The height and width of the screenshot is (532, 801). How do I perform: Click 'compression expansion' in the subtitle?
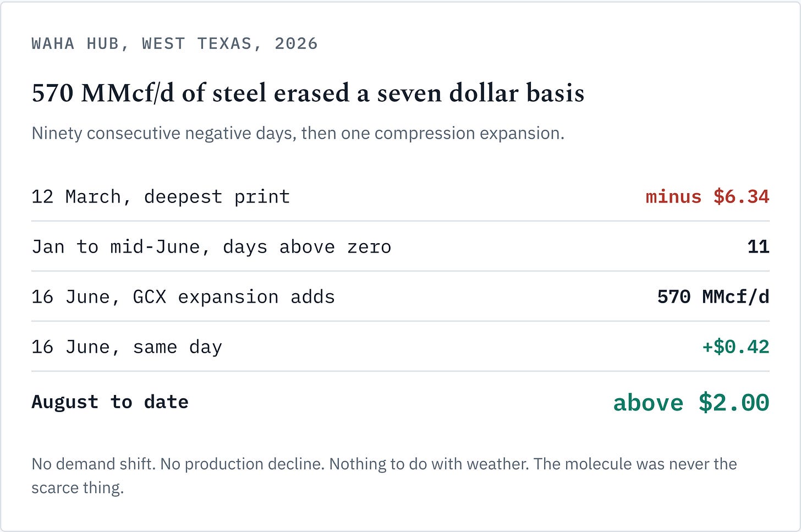point(470,134)
